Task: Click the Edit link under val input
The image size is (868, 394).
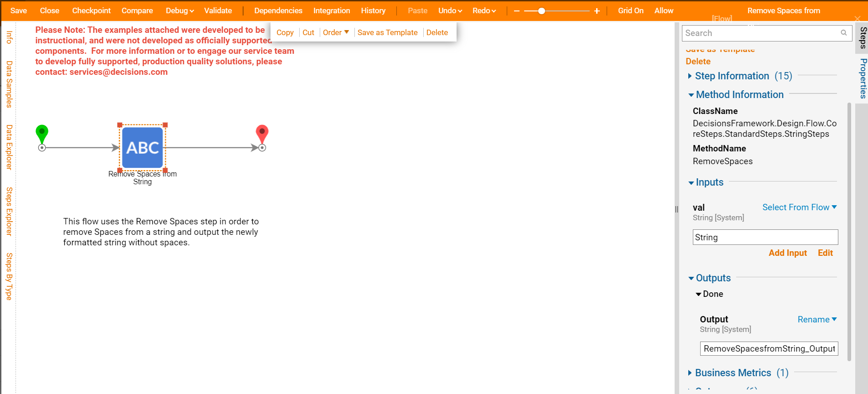Action: coord(825,253)
